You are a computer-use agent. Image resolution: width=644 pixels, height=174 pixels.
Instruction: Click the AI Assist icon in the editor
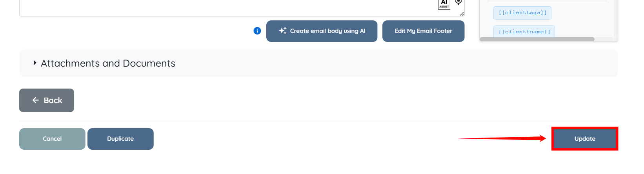coord(444,4)
